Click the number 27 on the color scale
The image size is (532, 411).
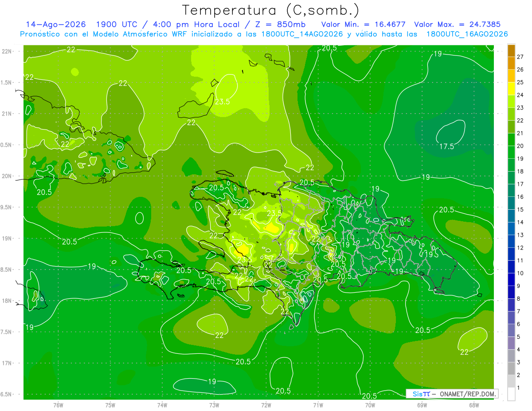point(520,57)
